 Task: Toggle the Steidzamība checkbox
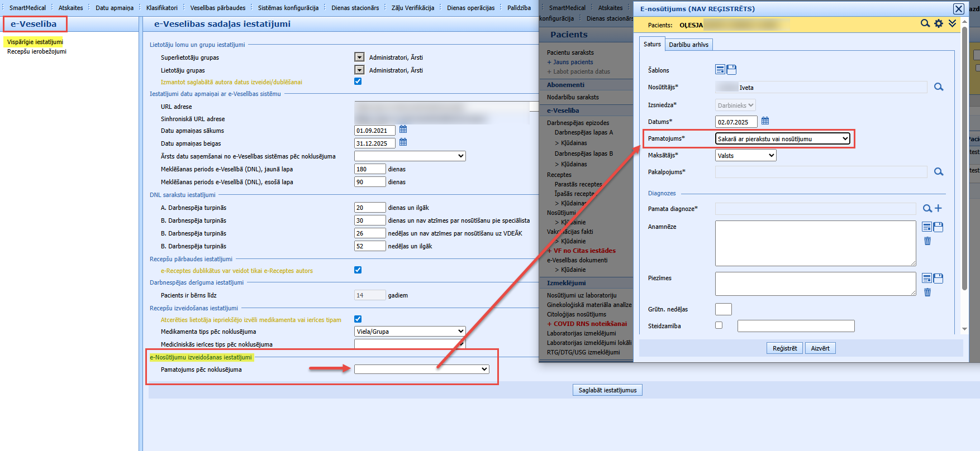(719, 325)
